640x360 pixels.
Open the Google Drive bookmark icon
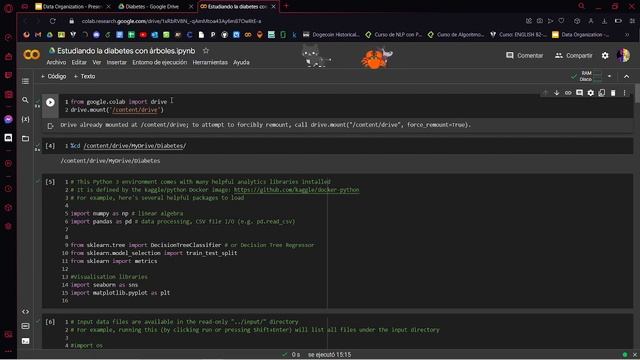[49, 35]
